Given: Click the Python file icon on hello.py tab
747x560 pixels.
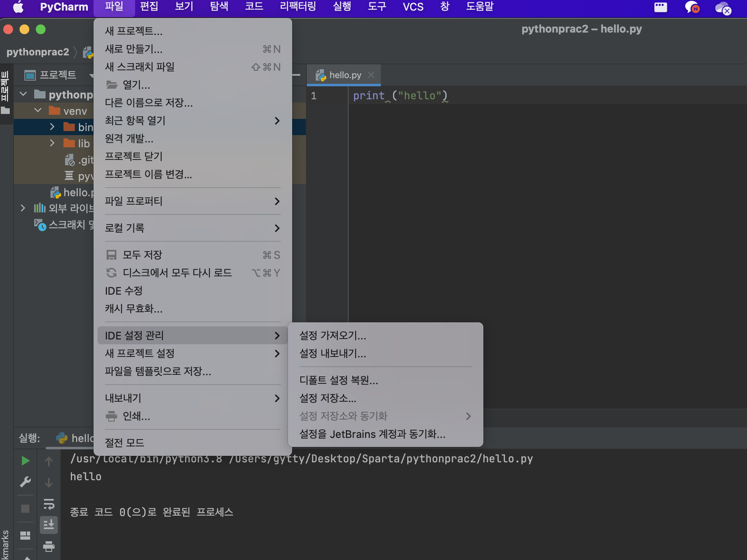Looking at the screenshot, I should [x=321, y=75].
